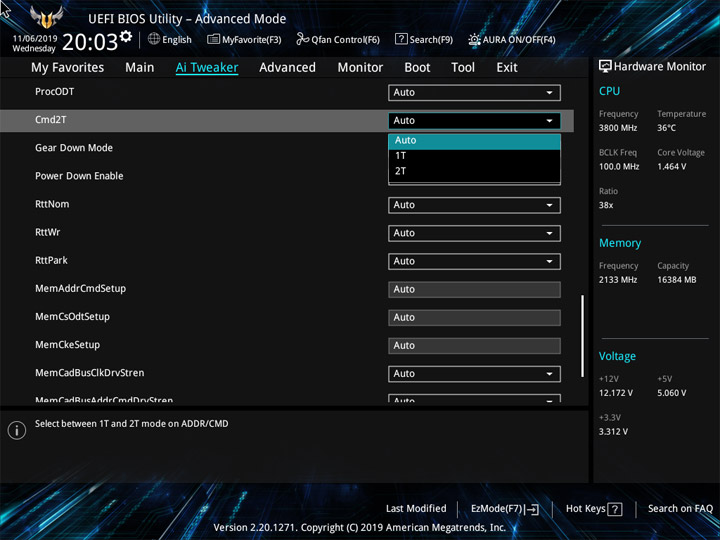Viewport: 720px width, 540px height.
Task: Click the globe language icon
Action: click(154, 39)
